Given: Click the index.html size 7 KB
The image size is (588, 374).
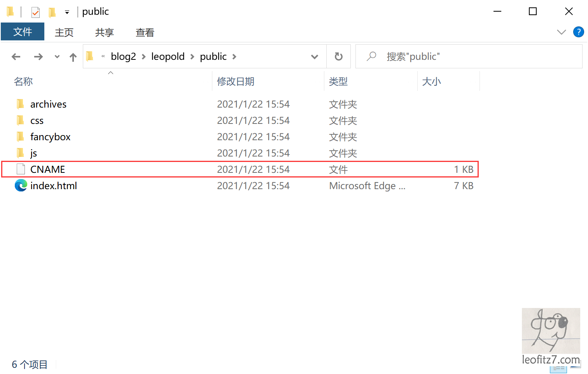Looking at the screenshot, I should click(x=464, y=186).
